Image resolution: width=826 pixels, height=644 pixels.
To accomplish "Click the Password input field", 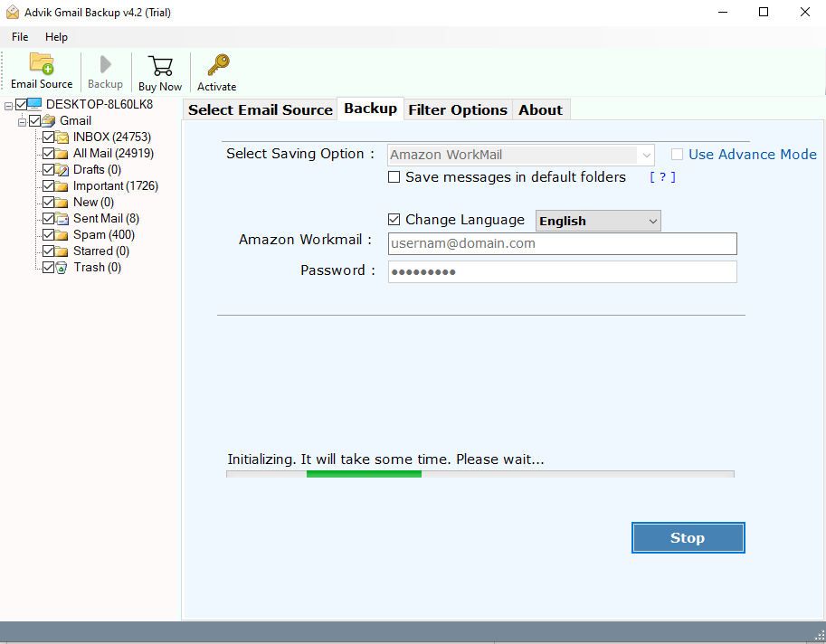I will click(562, 271).
